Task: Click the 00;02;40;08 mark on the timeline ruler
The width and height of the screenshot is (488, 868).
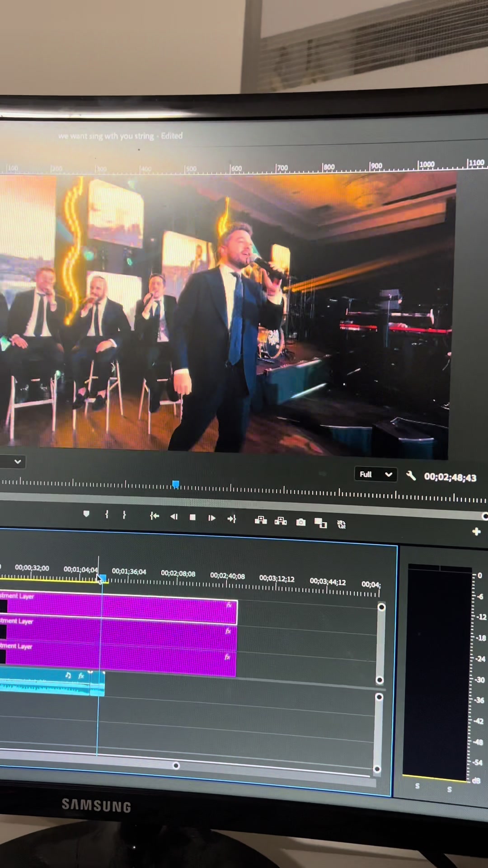Action: 227,576
